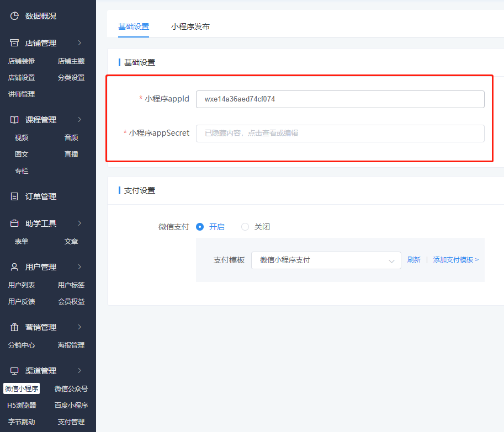504x432 pixels.
Task: Open 数据概况 menu label
Action: point(41,16)
